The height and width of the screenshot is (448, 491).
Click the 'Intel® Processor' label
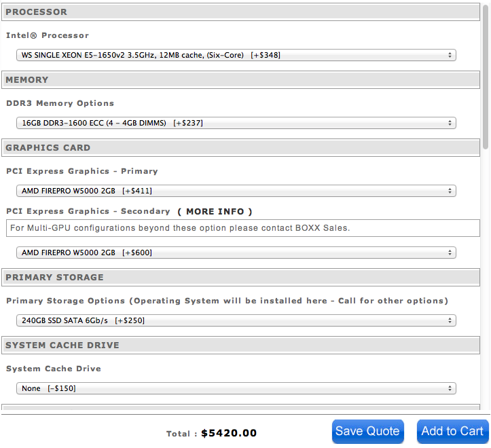tap(48, 35)
